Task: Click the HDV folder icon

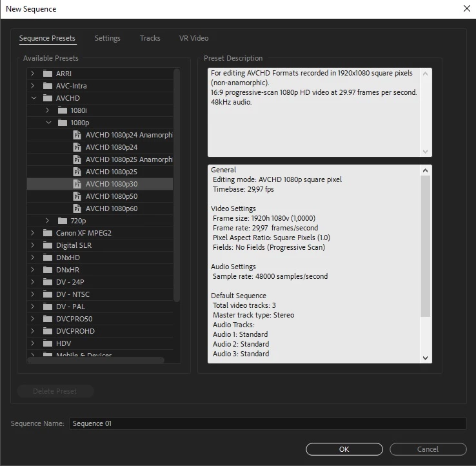Action: tap(48, 343)
